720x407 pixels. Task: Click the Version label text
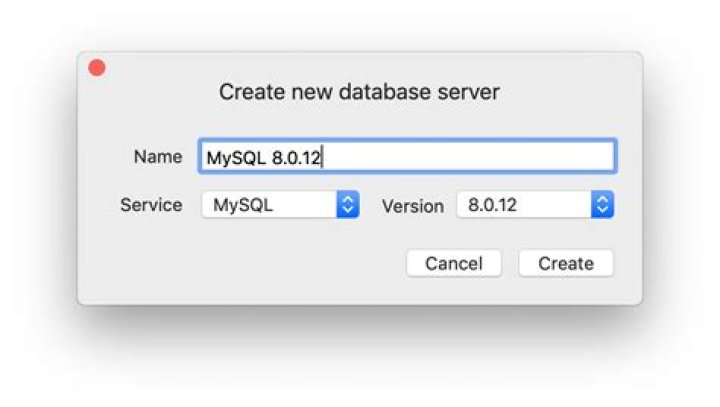(412, 206)
